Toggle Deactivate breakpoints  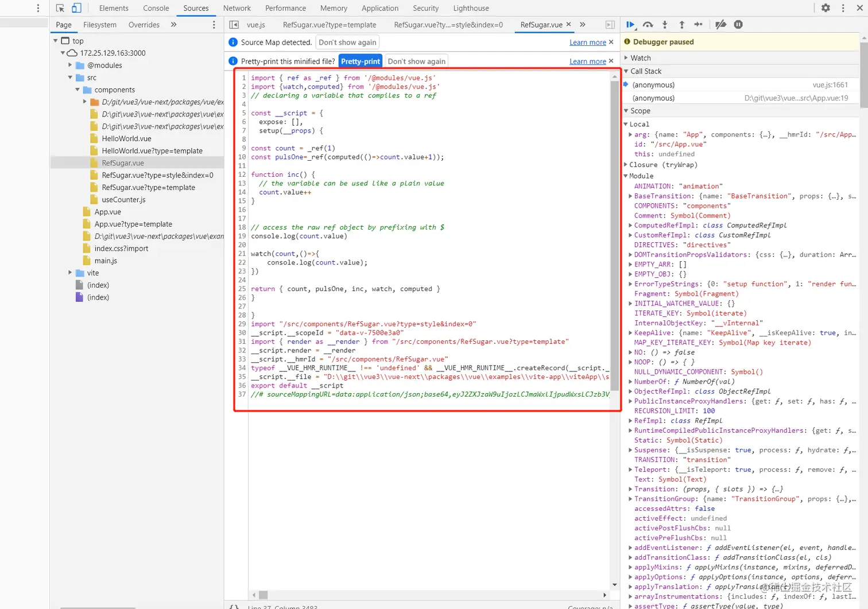click(720, 25)
